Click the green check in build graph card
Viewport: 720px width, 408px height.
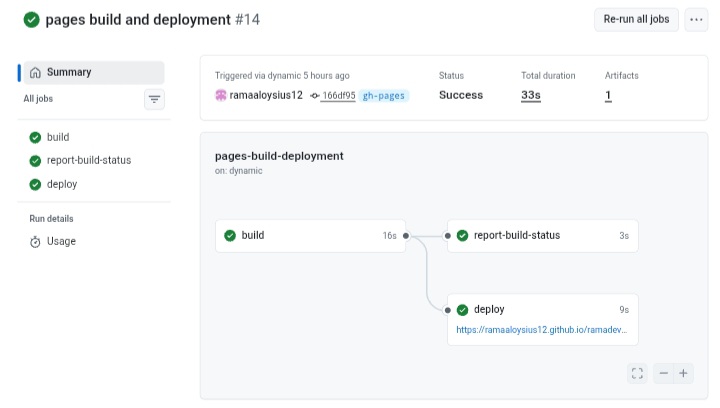(230, 236)
